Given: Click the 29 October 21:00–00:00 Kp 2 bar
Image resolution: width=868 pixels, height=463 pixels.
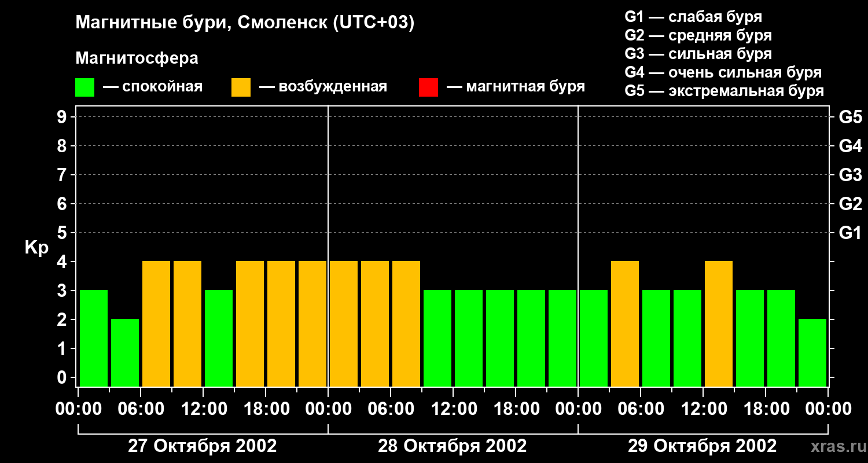Looking at the screenshot, I should [x=812, y=352].
